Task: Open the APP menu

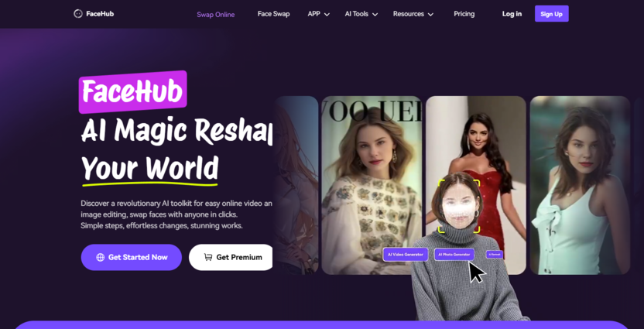Action: 313,14
